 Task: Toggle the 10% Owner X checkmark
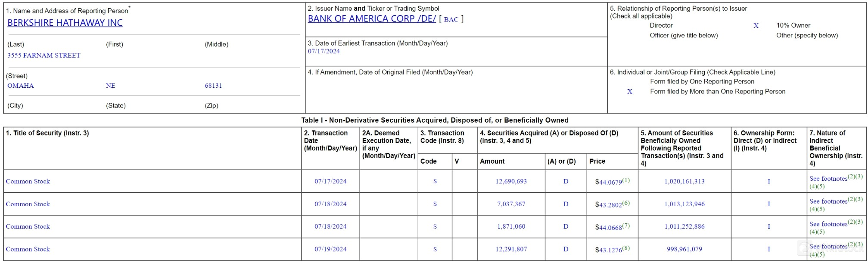[756, 26]
